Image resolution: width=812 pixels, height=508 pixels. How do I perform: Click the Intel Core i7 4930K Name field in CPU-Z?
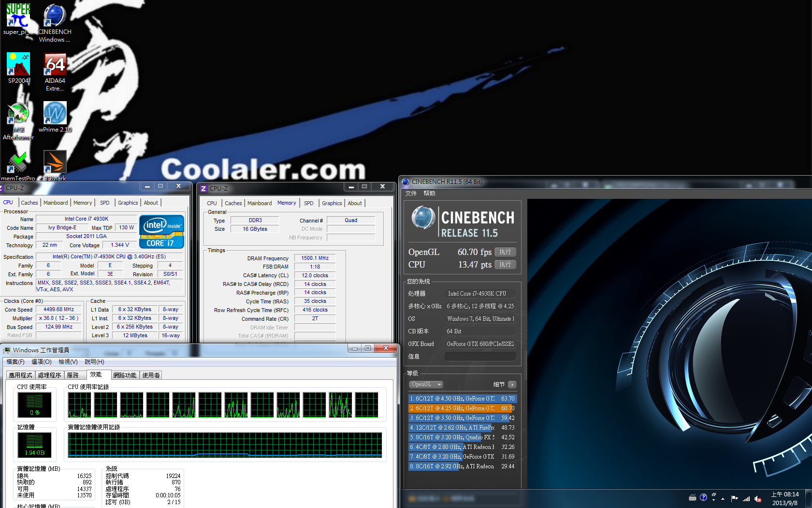pyautogui.click(x=87, y=219)
